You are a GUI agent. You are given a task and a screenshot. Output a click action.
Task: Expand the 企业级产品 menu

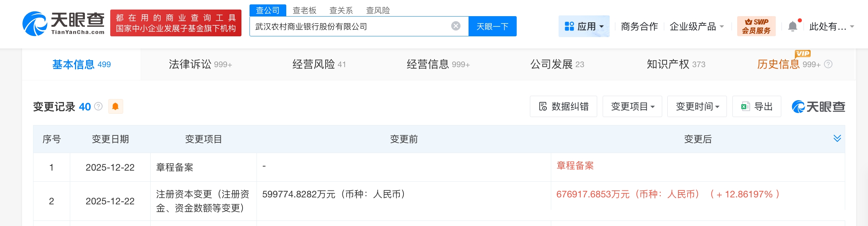[x=696, y=26]
